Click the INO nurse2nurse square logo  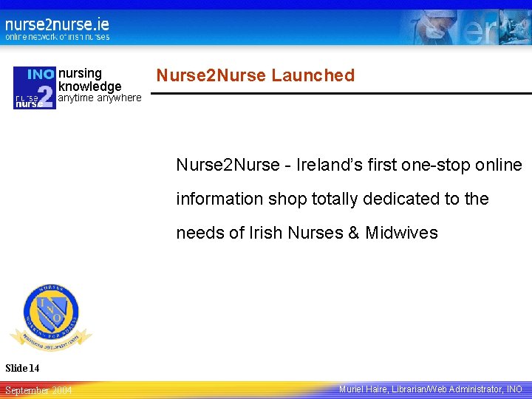pyautogui.click(x=35, y=88)
